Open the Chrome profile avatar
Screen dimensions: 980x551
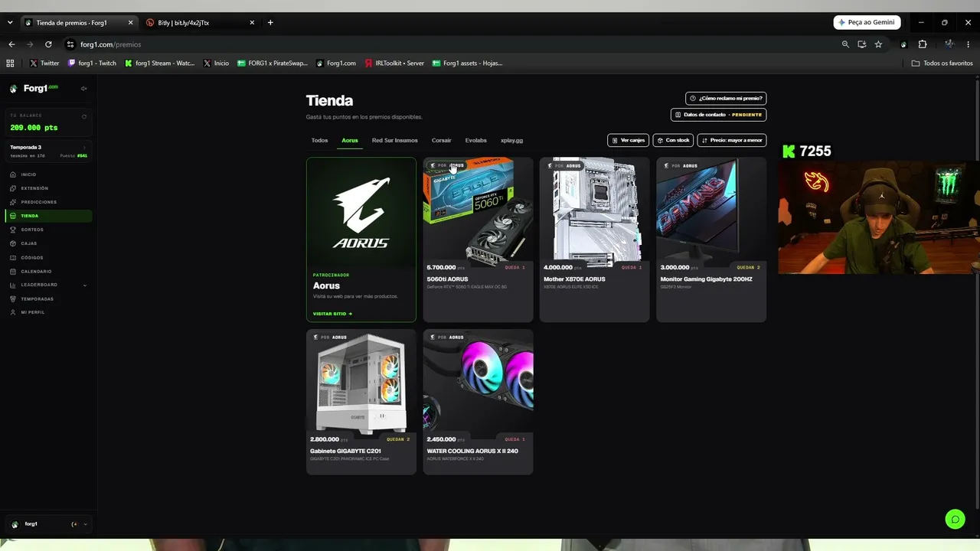[949, 44]
